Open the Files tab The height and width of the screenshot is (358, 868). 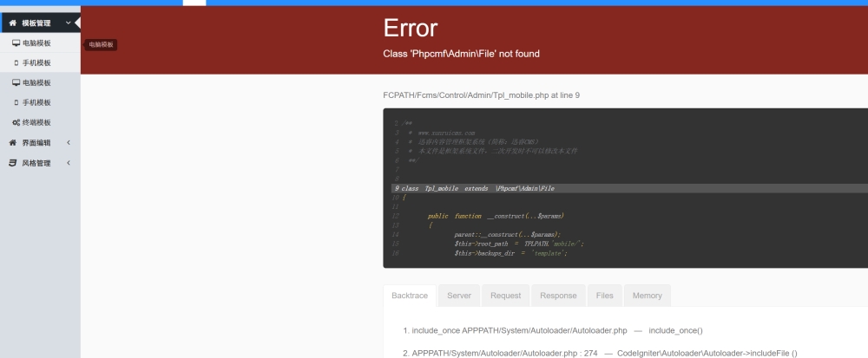point(604,296)
